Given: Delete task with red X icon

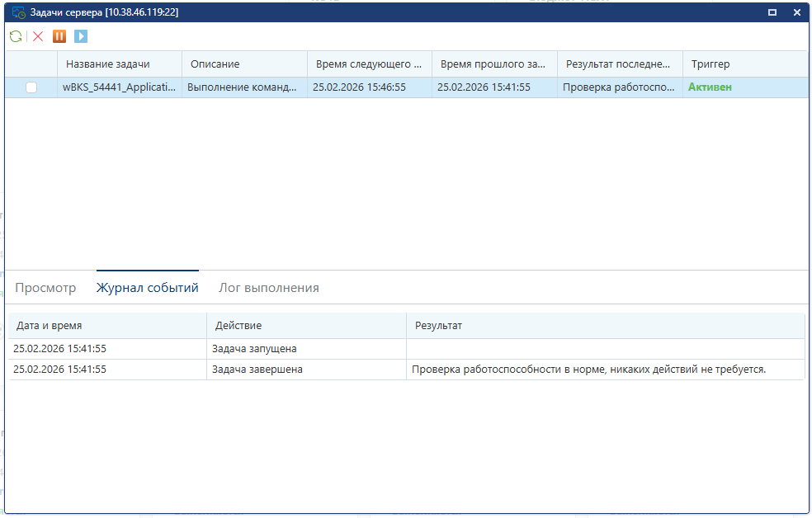Looking at the screenshot, I should pos(38,36).
